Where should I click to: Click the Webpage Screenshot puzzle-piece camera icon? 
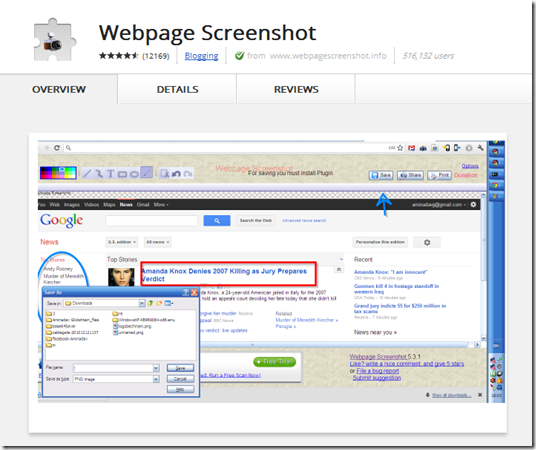[x=55, y=40]
